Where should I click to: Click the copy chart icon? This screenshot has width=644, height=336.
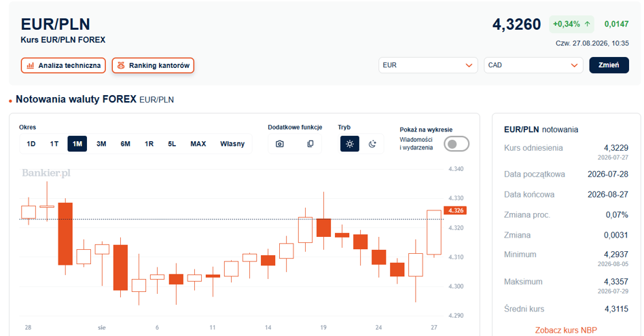pos(310,144)
